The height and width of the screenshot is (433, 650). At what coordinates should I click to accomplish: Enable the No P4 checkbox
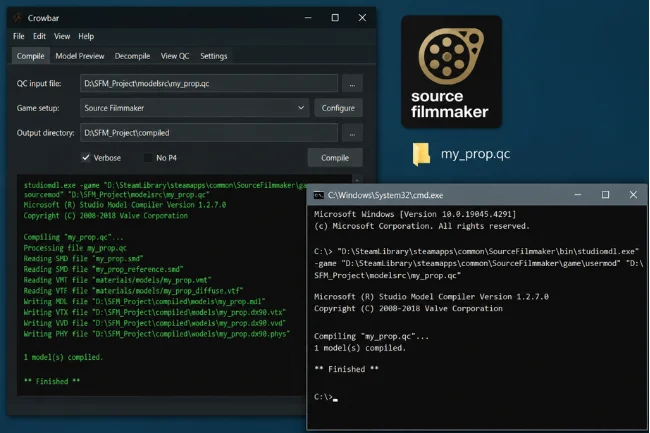pyautogui.click(x=148, y=157)
